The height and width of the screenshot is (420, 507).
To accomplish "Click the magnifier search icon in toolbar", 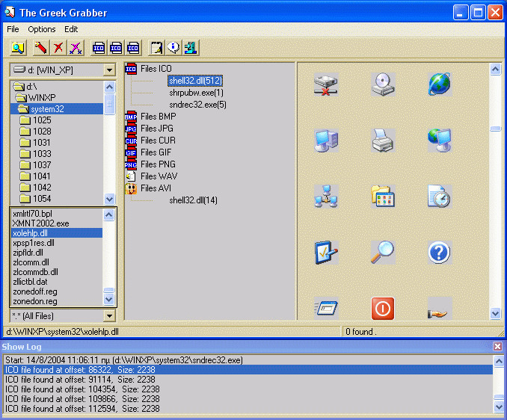I will point(18,48).
